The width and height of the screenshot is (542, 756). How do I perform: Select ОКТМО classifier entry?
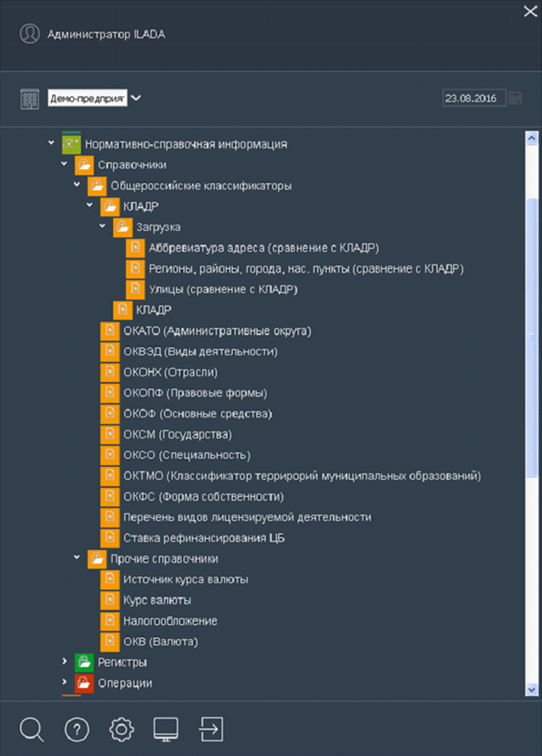coord(302,476)
